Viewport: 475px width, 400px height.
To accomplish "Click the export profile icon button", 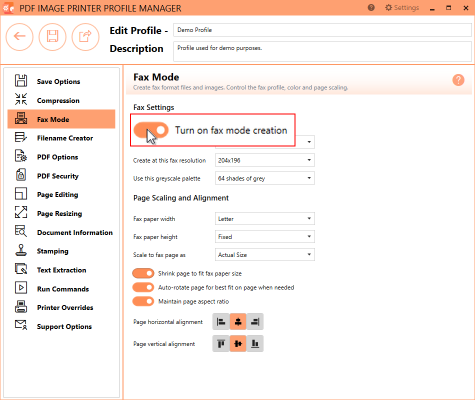I will pyautogui.click(x=85, y=37).
